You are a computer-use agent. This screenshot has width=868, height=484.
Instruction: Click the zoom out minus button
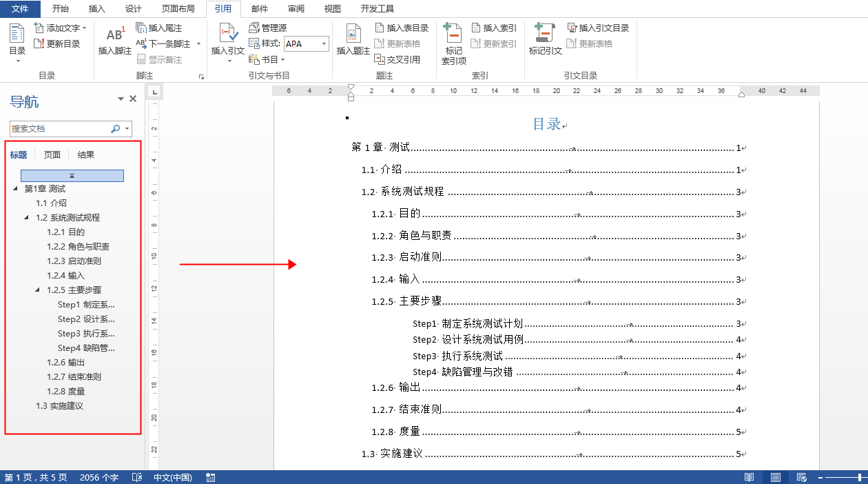tap(819, 477)
